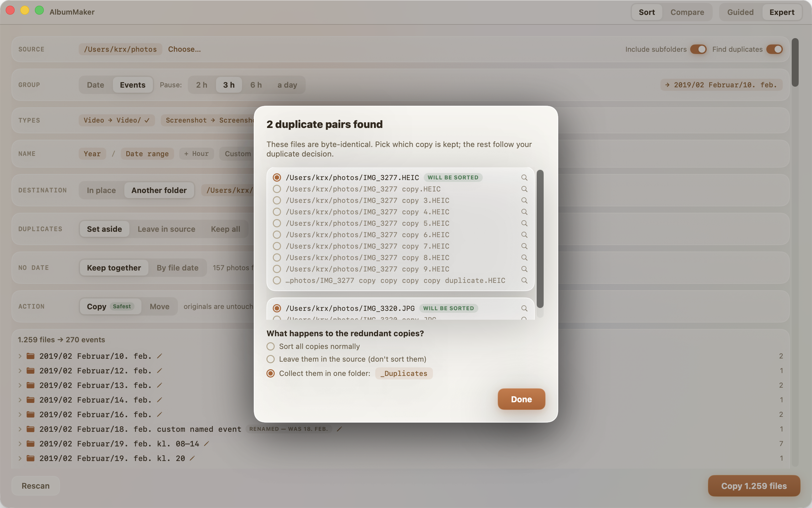
Task: Select IMG_3320.JPG radio button
Action: [277, 308]
